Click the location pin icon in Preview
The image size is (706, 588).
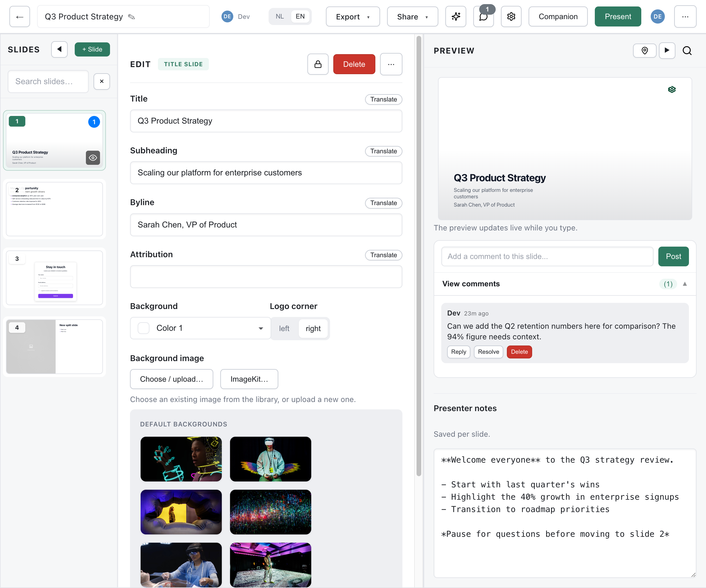pos(645,51)
